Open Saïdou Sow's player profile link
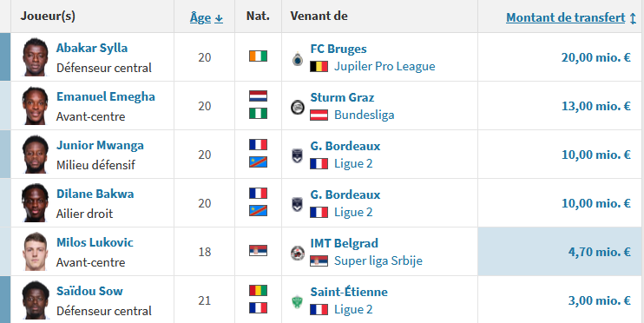This screenshot has height=323, width=644. tap(89, 292)
